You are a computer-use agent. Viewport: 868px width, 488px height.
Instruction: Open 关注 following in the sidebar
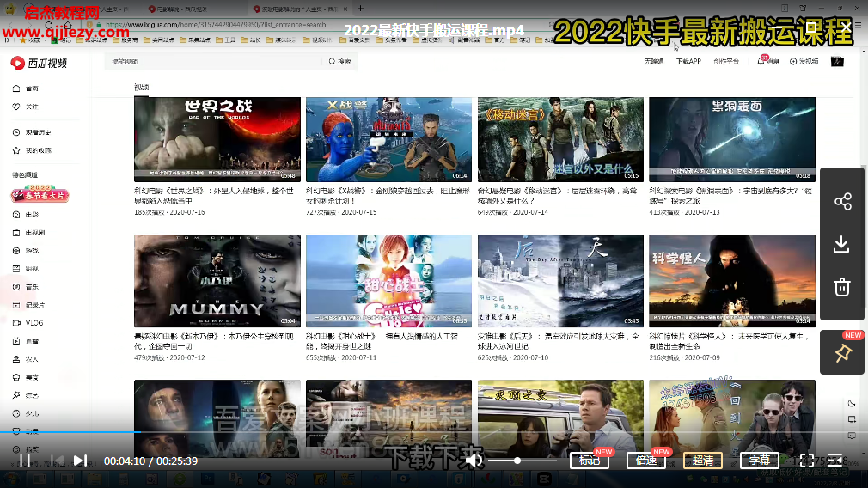click(x=26, y=107)
